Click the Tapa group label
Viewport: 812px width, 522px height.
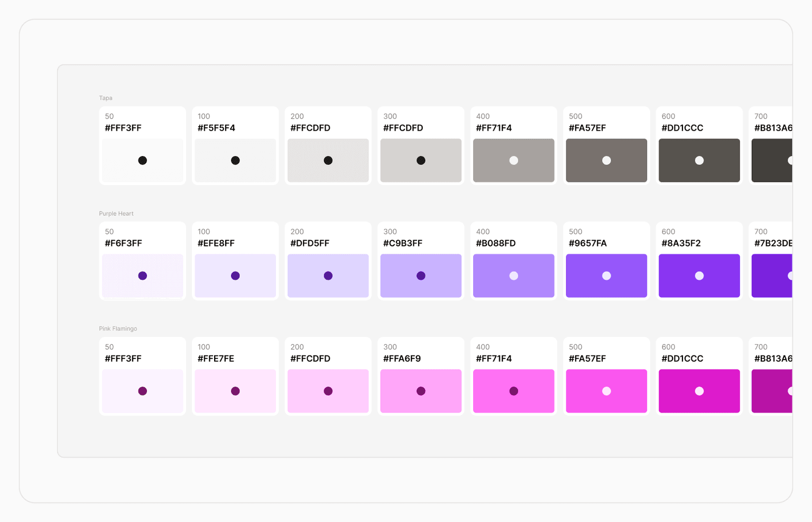click(x=105, y=98)
